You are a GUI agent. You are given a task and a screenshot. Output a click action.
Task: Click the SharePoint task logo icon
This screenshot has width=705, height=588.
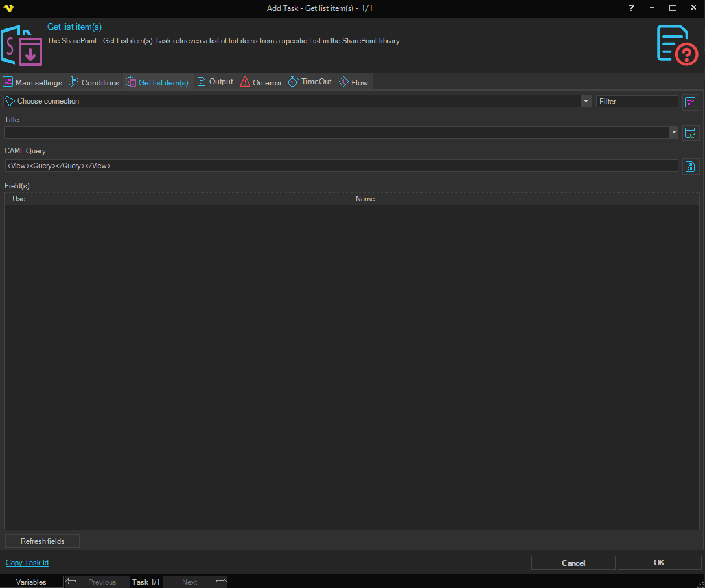22,45
